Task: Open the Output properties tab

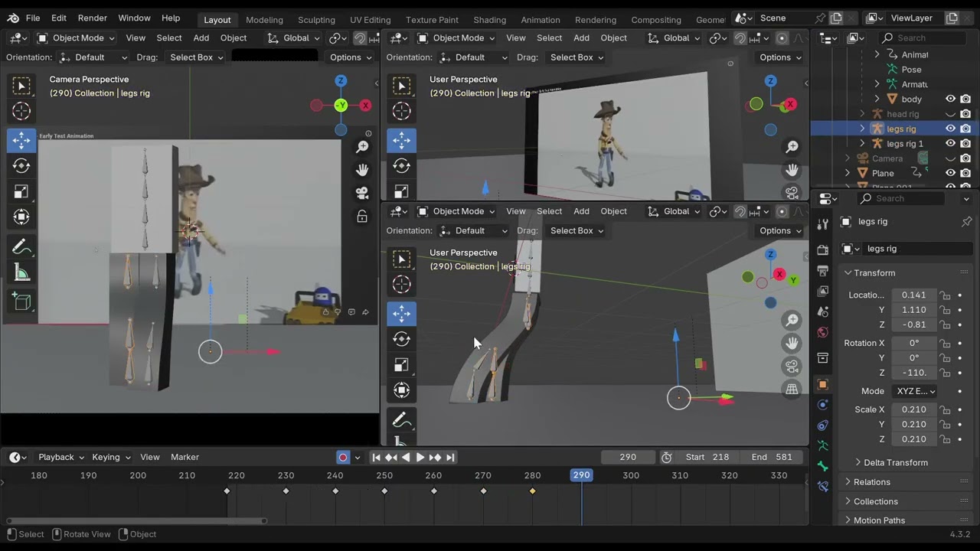Action: [823, 270]
